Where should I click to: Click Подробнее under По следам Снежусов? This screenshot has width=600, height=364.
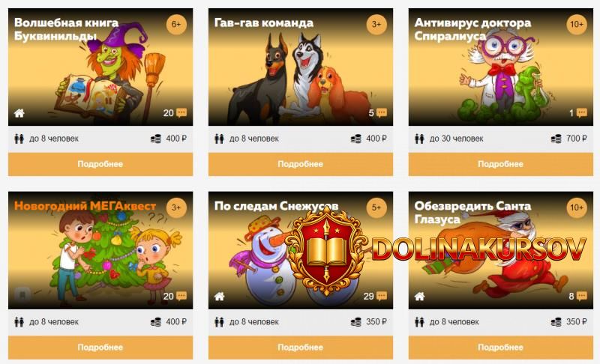[301, 348]
